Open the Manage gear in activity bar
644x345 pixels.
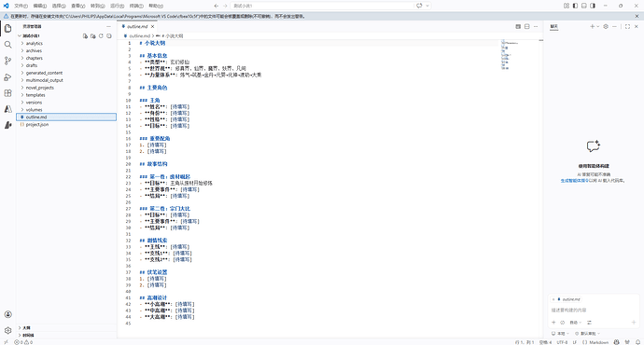[7, 330]
